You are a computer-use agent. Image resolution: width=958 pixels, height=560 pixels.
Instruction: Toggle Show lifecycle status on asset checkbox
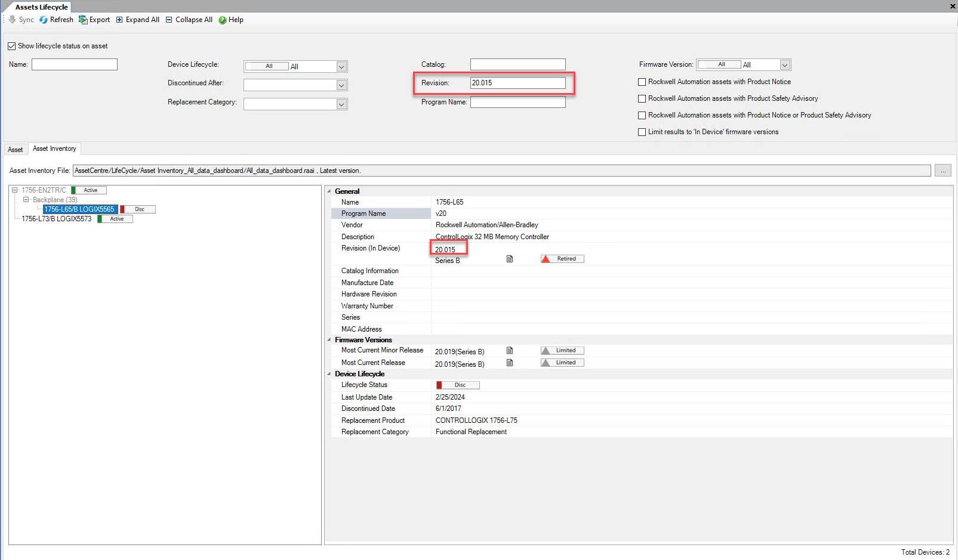coord(12,46)
